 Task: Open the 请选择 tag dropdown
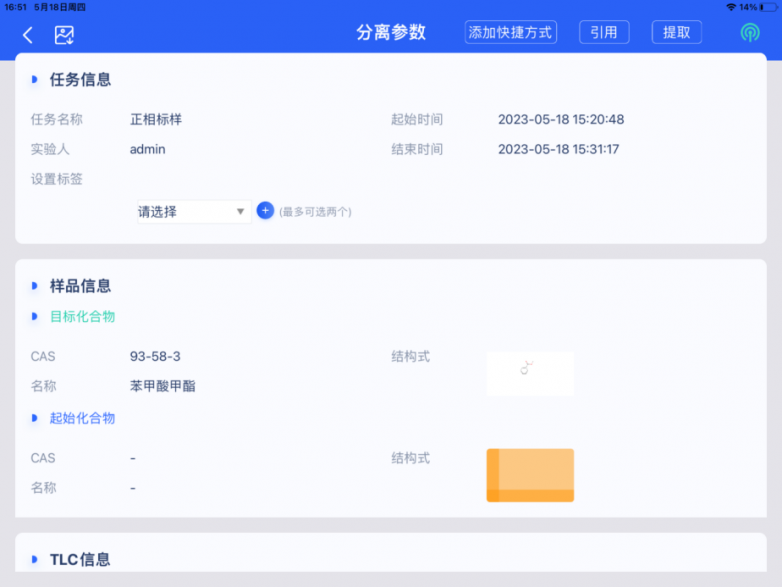194,211
